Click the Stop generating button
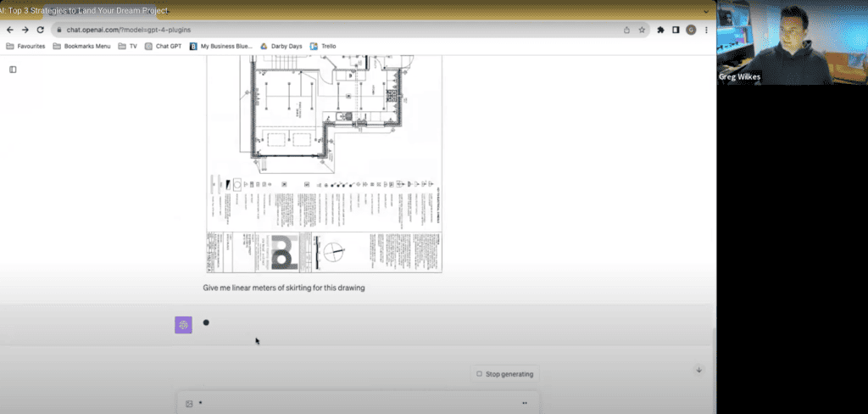 pyautogui.click(x=505, y=374)
